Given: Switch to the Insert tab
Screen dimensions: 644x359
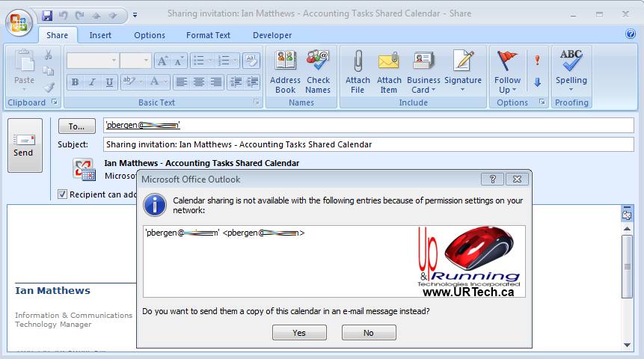Looking at the screenshot, I should 100,35.
